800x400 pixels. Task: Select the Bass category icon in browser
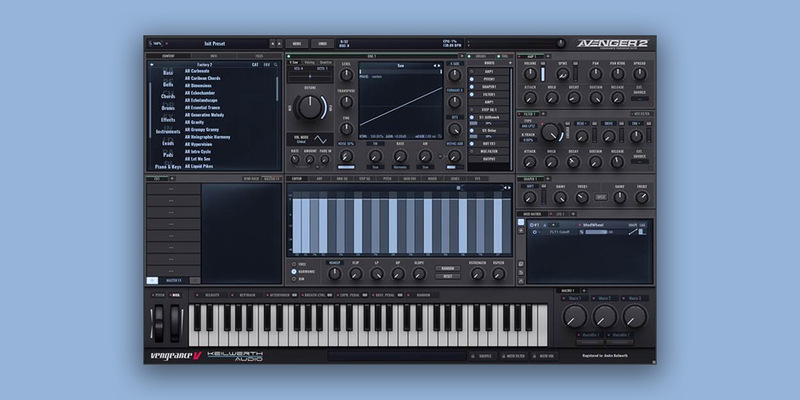[x=167, y=72]
